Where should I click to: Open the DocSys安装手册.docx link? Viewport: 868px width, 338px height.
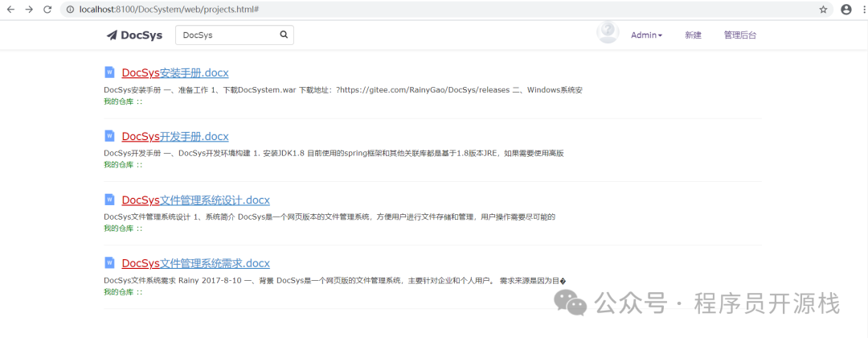[175, 73]
